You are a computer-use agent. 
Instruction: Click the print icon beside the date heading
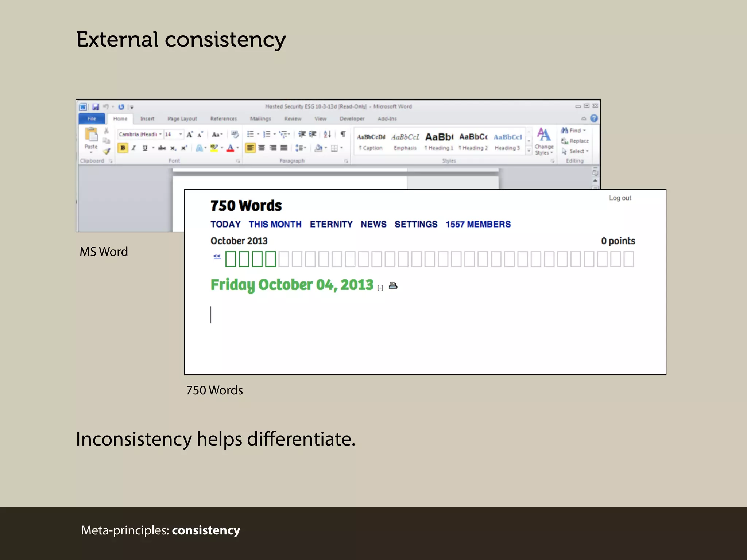point(393,285)
